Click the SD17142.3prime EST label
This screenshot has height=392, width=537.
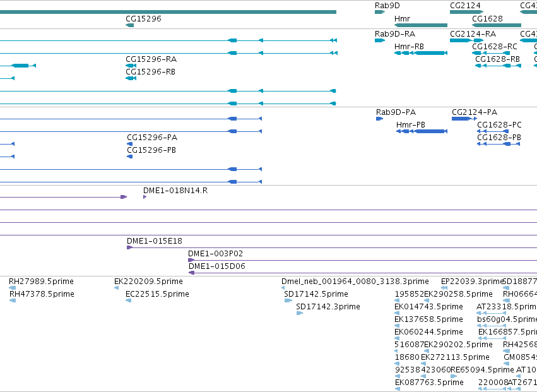pyautogui.click(x=328, y=307)
